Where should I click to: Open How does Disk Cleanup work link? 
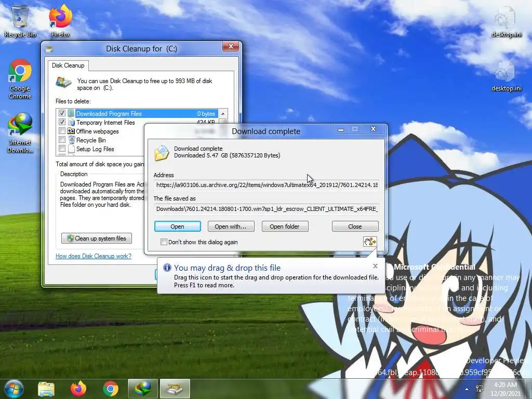tap(94, 256)
